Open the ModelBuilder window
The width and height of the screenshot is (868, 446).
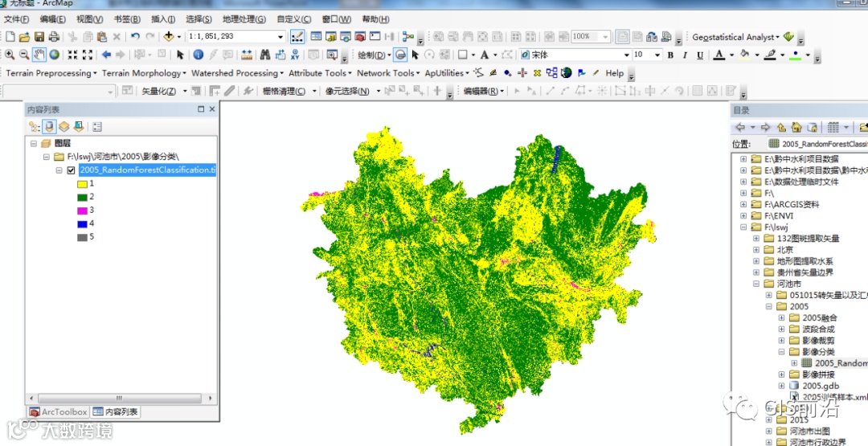[x=408, y=36]
